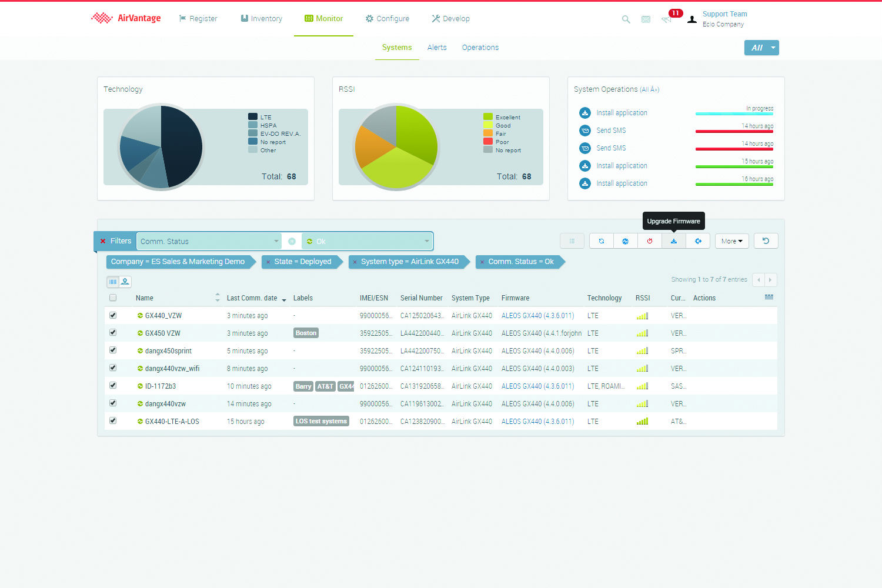Image resolution: width=882 pixels, height=588 pixels.
Task: Open column chooser icon in table header
Action: coord(769,298)
